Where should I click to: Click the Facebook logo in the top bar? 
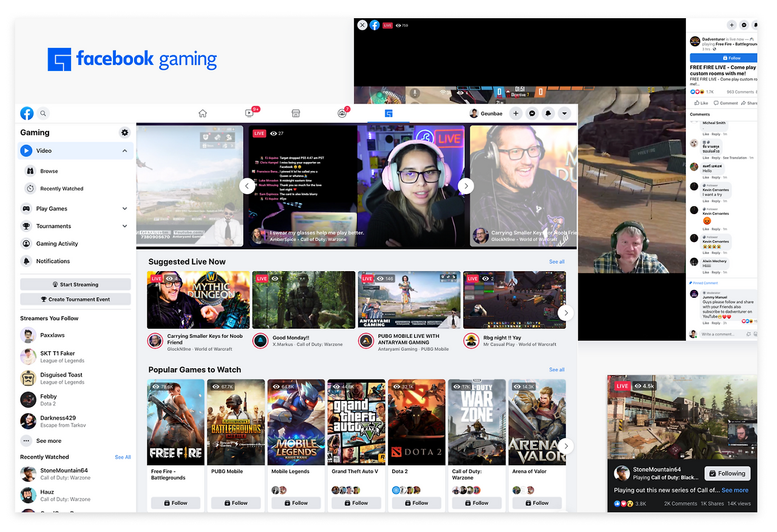pos(27,113)
